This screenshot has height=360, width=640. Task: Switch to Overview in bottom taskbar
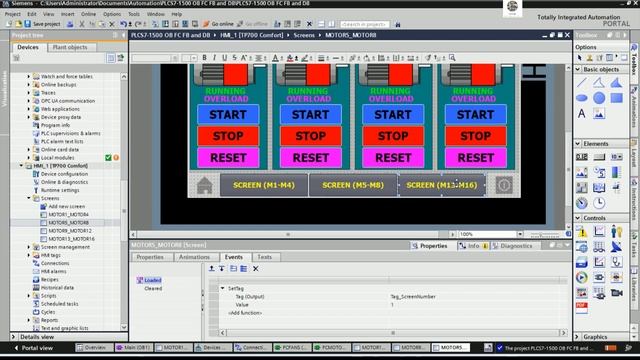(94, 348)
